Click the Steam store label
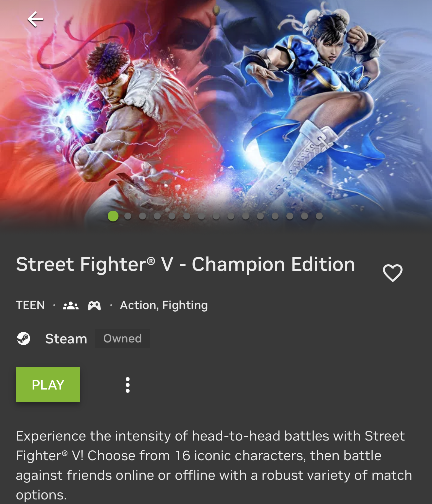Image resolution: width=432 pixels, height=504 pixels. coord(66,339)
